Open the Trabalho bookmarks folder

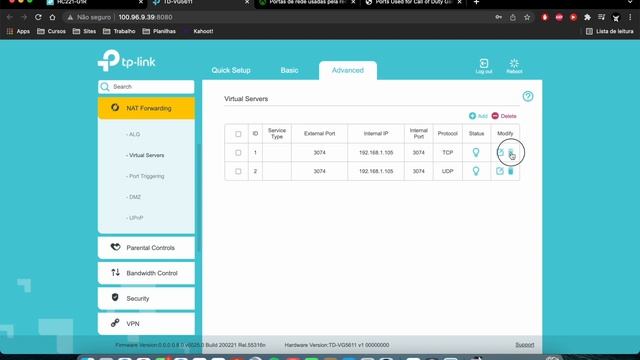[119, 31]
